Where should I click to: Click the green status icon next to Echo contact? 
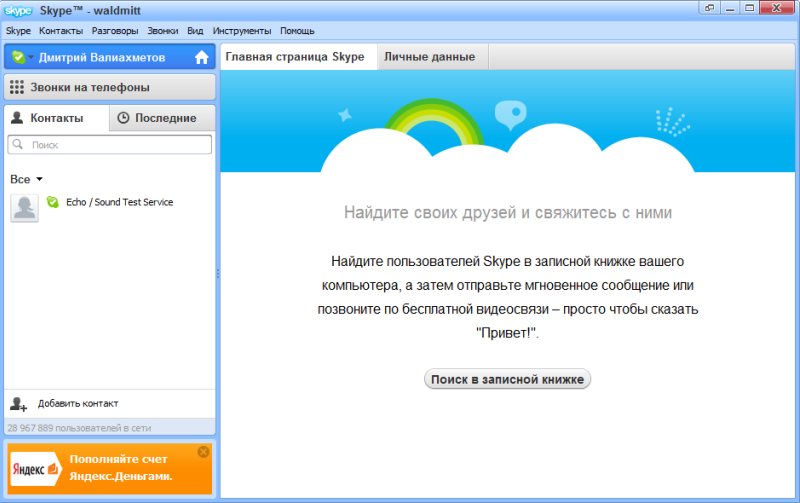[x=53, y=202]
